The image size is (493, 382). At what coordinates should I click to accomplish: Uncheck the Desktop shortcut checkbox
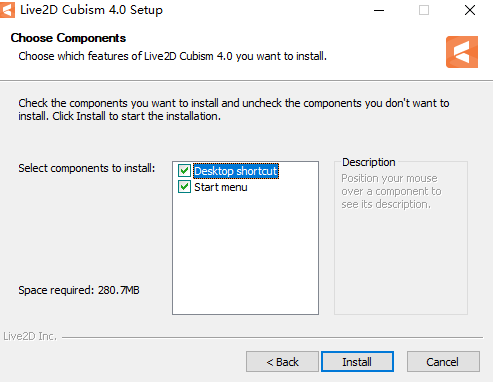click(x=184, y=171)
